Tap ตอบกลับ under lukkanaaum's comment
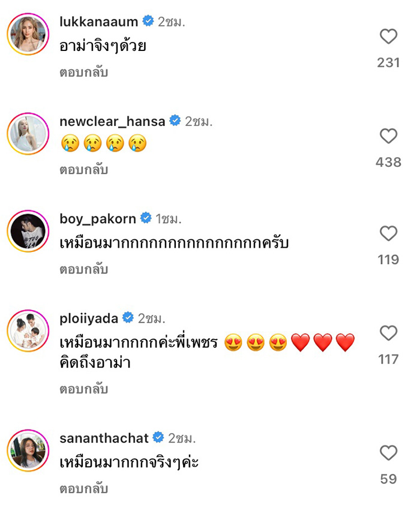The image size is (420, 520). pyautogui.click(x=76, y=74)
